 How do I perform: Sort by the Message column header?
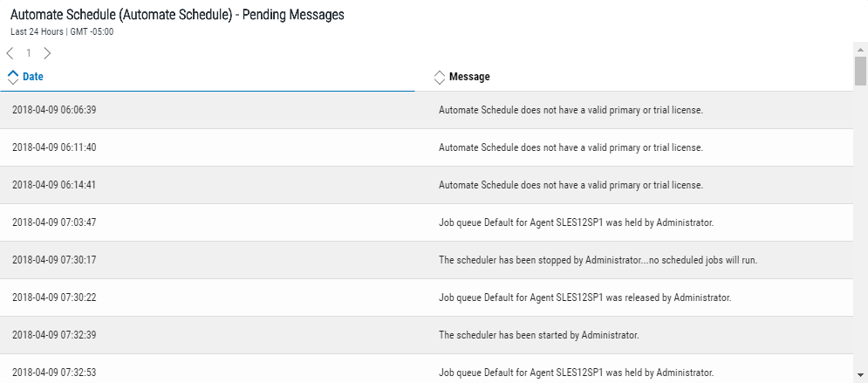(x=469, y=77)
